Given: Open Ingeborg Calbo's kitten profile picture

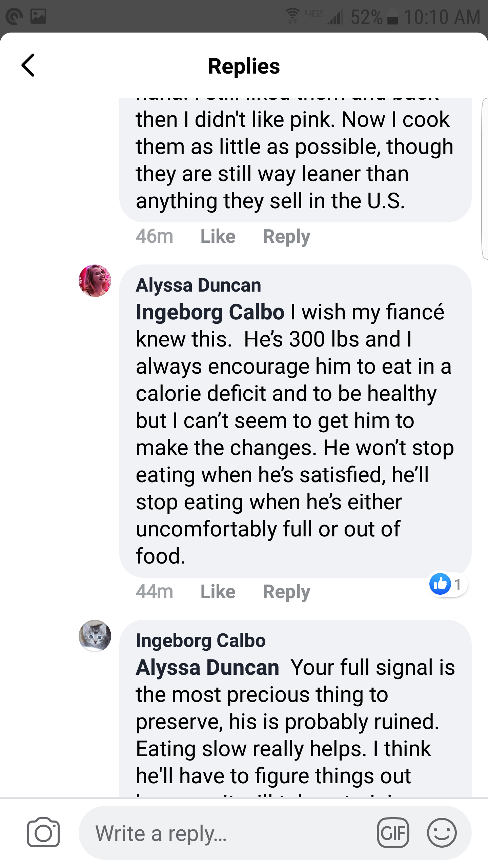Looking at the screenshot, I should coord(95,636).
